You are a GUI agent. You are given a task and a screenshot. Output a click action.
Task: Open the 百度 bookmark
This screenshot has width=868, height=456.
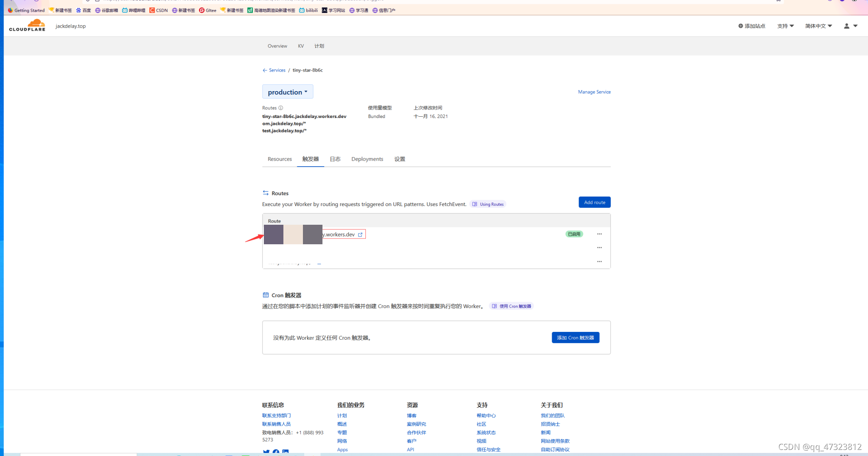click(x=83, y=10)
